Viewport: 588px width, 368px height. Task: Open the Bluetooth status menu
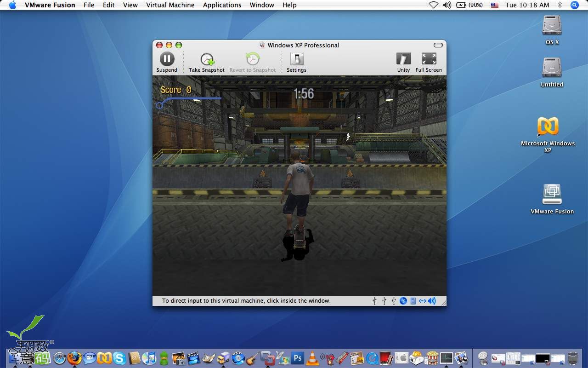coord(560,5)
